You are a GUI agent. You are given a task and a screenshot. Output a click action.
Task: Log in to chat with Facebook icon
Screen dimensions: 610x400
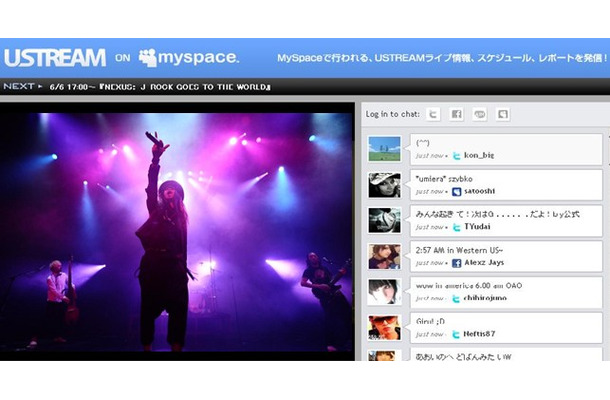pyautogui.click(x=456, y=114)
